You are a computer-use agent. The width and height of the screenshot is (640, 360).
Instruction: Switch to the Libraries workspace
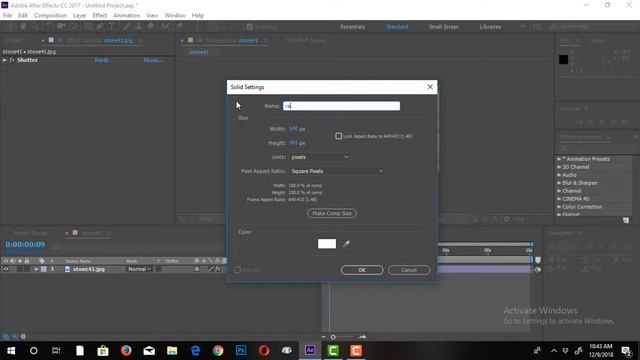(490, 27)
